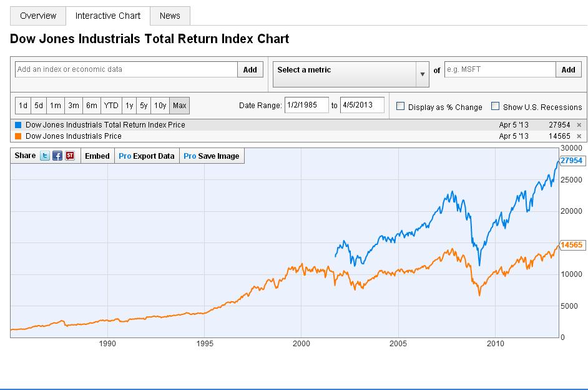Viewport: 588px width, 390px height.
Task: Click the 30000 label on price axis
Action: tap(571, 148)
